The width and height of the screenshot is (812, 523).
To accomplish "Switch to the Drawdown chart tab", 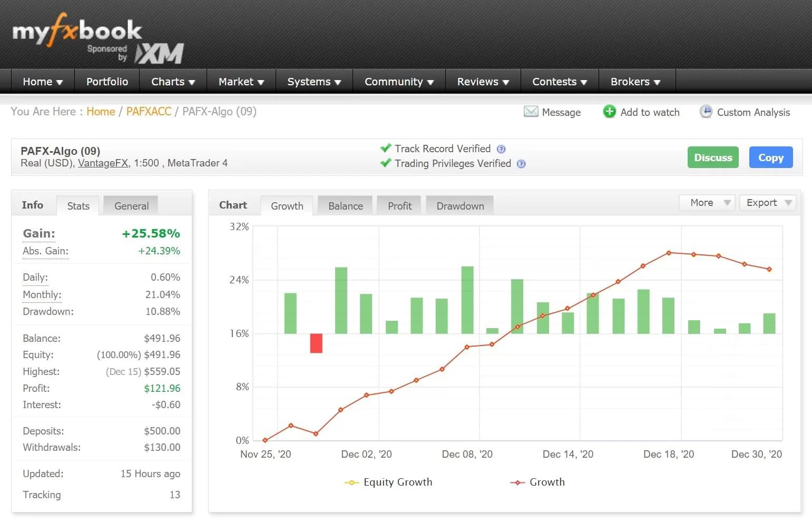I will [459, 206].
